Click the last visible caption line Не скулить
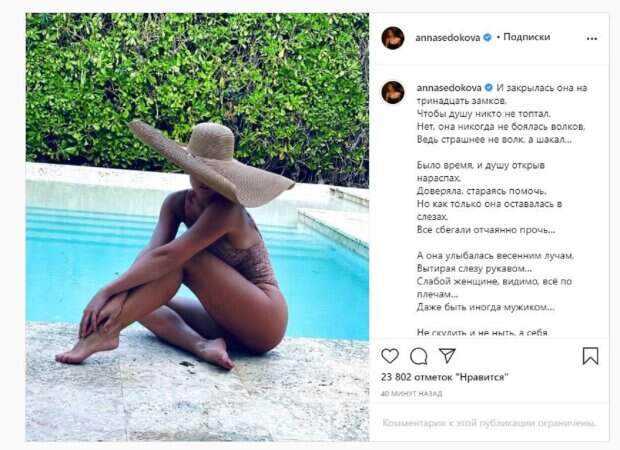The image size is (620, 450). pos(482,333)
